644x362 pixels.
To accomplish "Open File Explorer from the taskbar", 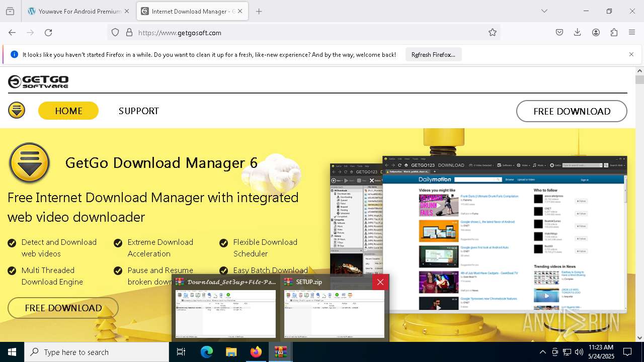I will pos(231,352).
